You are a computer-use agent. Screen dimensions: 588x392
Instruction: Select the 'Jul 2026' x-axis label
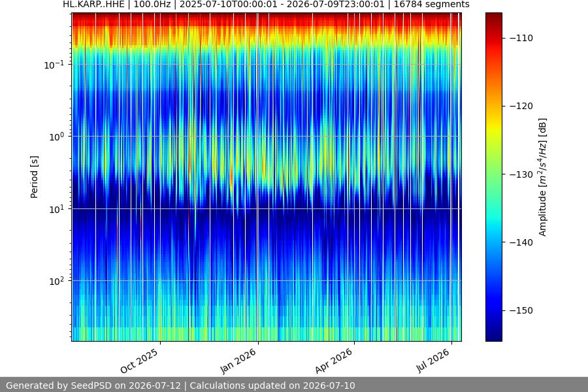click(x=433, y=360)
